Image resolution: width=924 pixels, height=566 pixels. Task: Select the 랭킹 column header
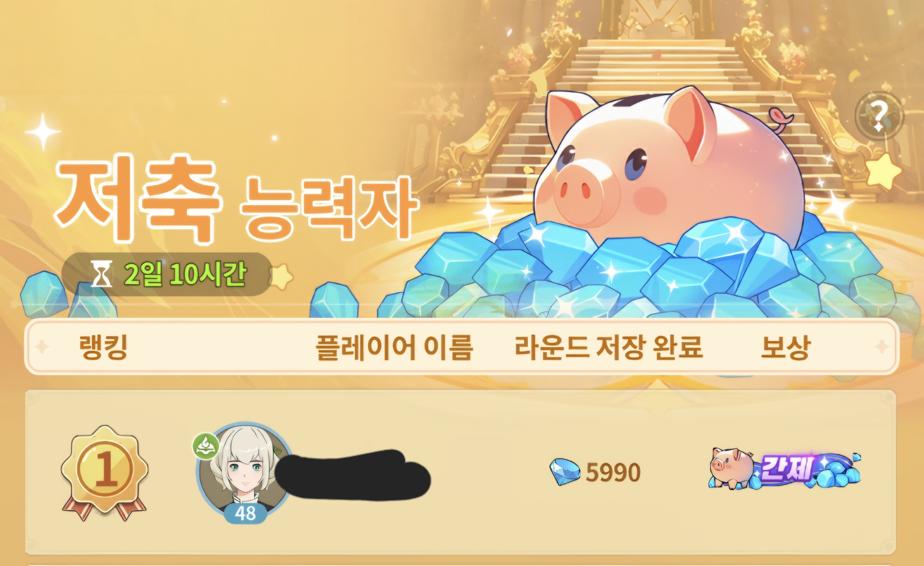103,347
